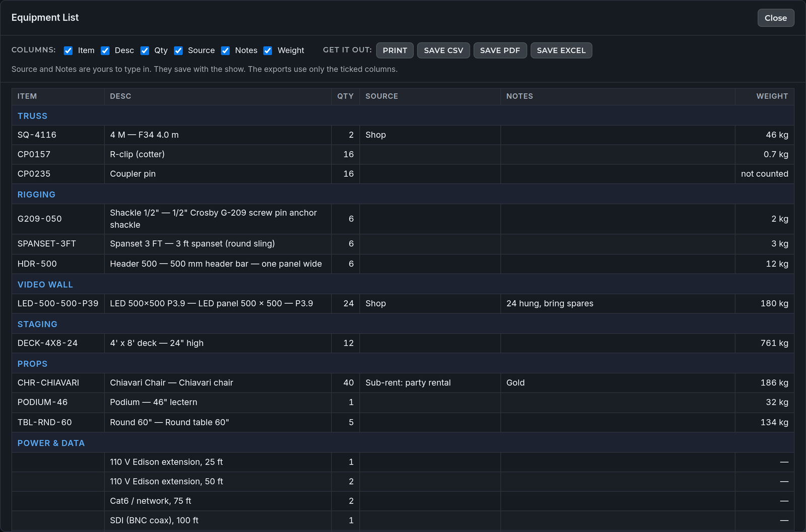
Task: Export the list with SAVE PDF
Action: point(500,50)
